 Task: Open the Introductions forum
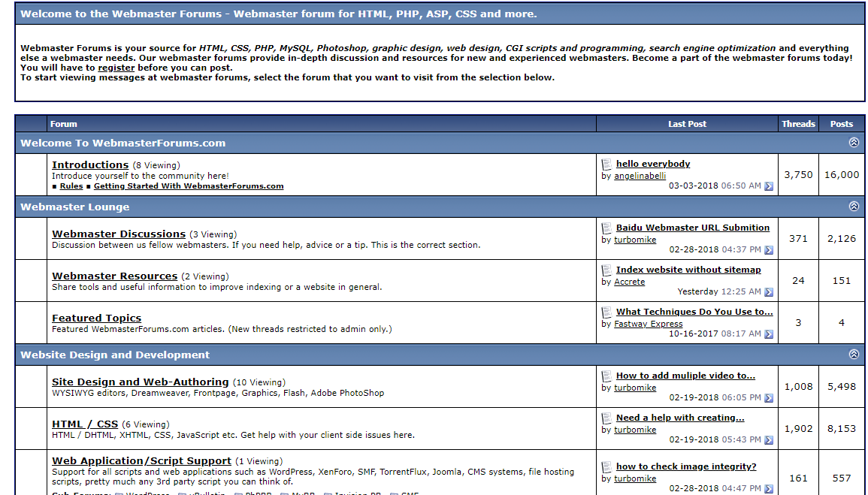point(90,164)
